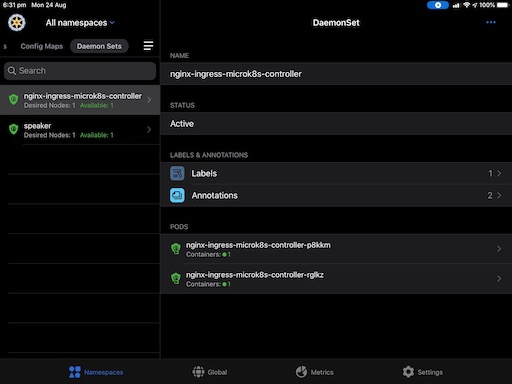Switch to the Config Maps tab
Screen dimensions: 512x384
tap(42, 46)
